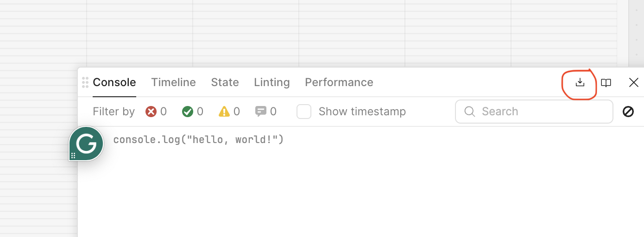Viewport: 644px width, 237px height.
Task: Focus the Search logs field
Action: 534,112
